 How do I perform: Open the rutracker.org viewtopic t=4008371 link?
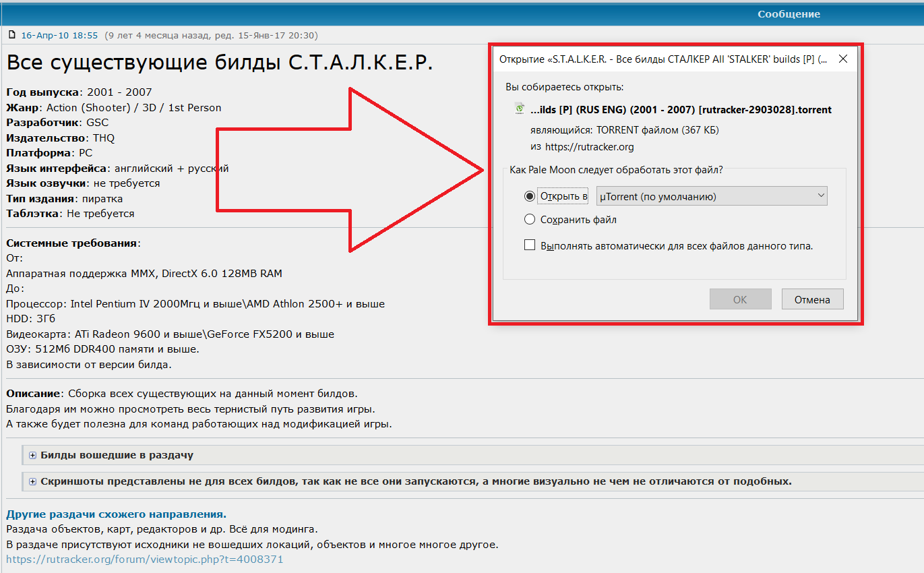[145, 560]
